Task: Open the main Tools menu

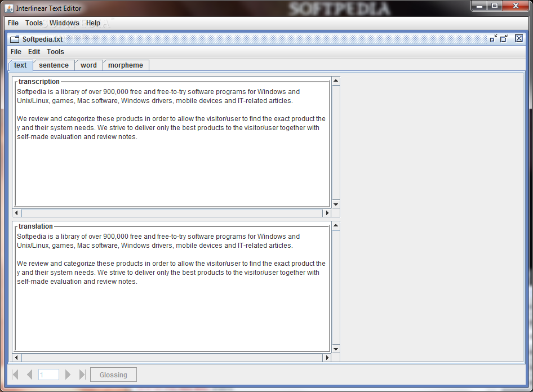Action: tap(34, 23)
